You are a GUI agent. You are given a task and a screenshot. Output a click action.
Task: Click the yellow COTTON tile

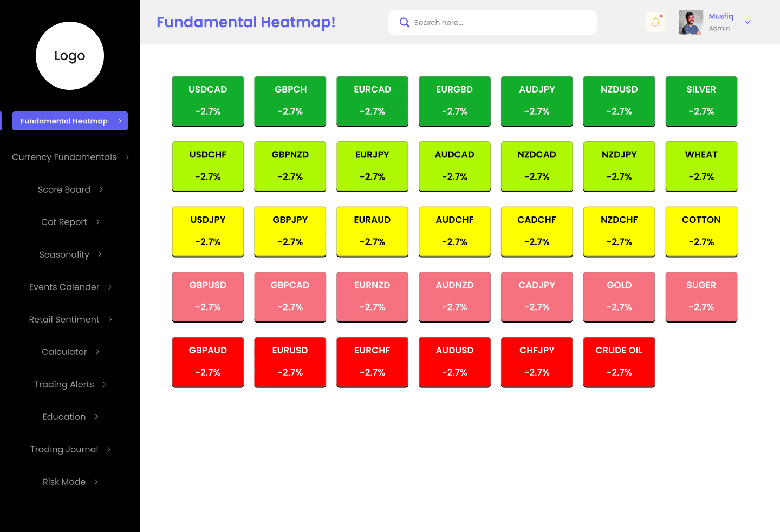tap(701, 232)
